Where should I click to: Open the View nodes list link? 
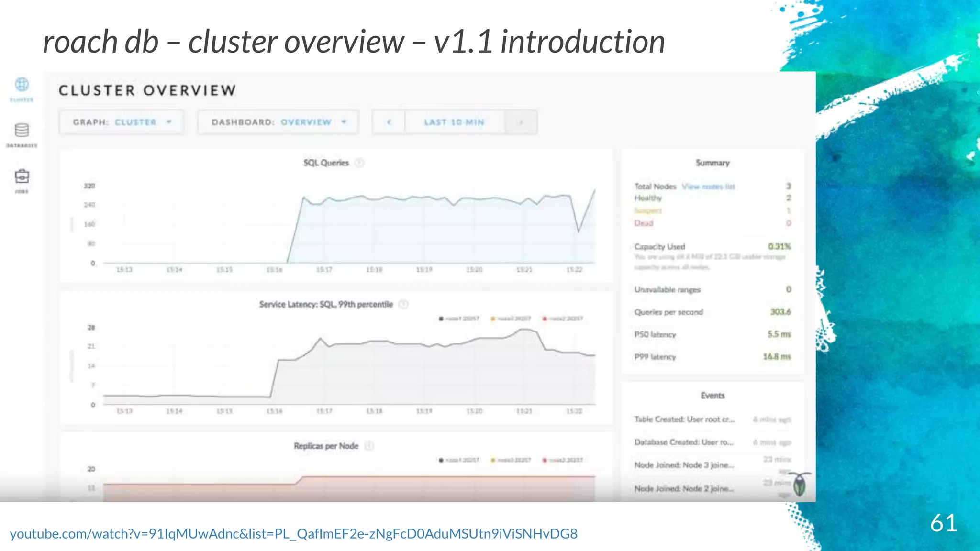(708, 187)
